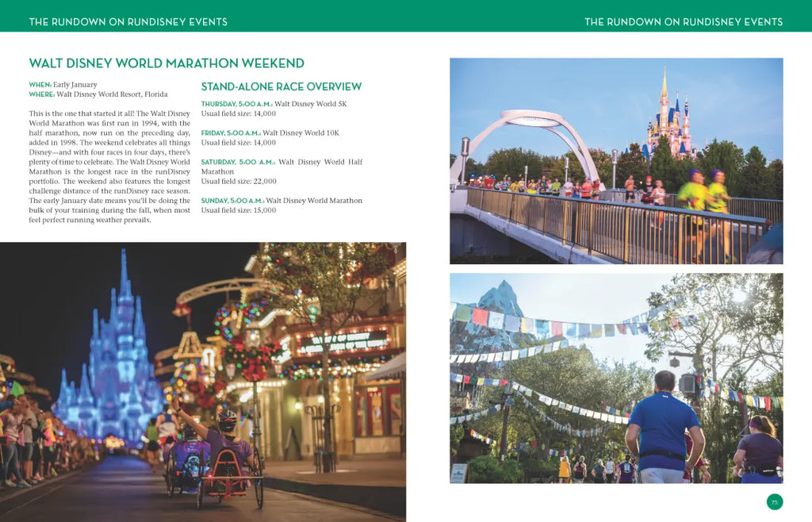This screenshot has height=522, width=812.
Task: Click the page number 75 circle badge
Action: coord(775,501)
